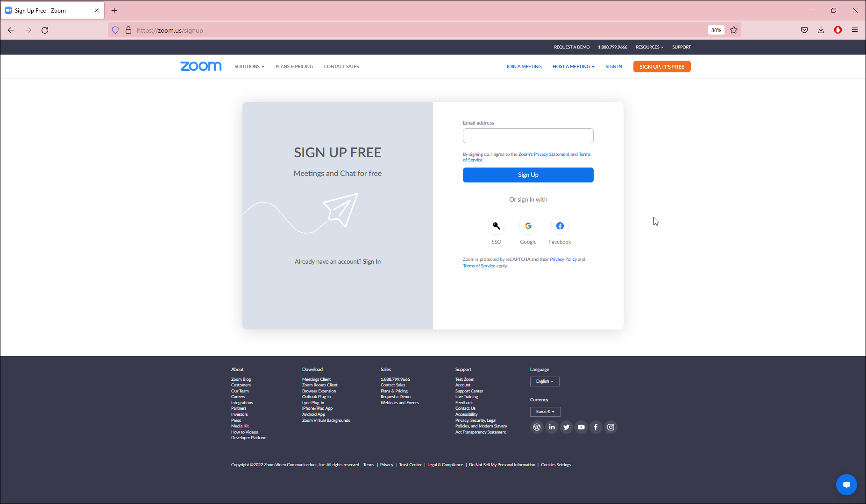Viewport: 866px width, 504px height.
Task: Open the Instagram footer icon
Action: click(x=610, y=427)
